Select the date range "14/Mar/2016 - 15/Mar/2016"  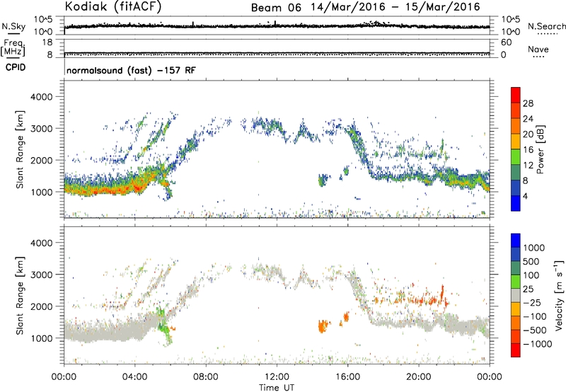tap(395, 7)
